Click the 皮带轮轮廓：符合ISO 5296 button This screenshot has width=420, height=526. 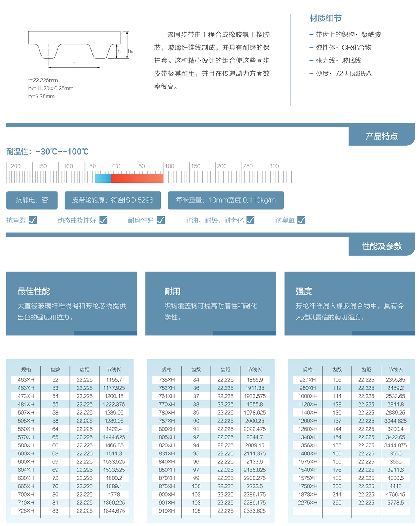(x=113, y=200)
